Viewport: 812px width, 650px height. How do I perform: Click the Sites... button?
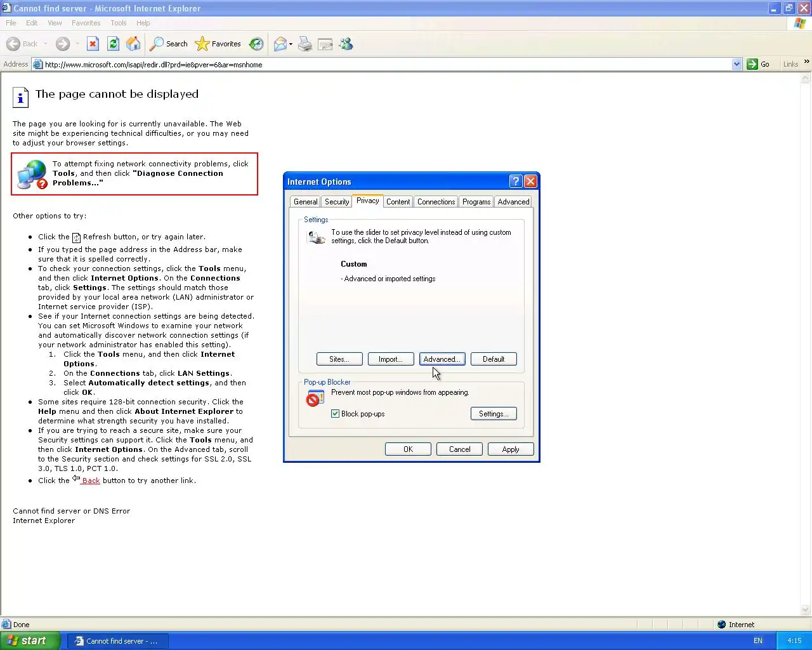pyautogui.click(x=339, y=359)
